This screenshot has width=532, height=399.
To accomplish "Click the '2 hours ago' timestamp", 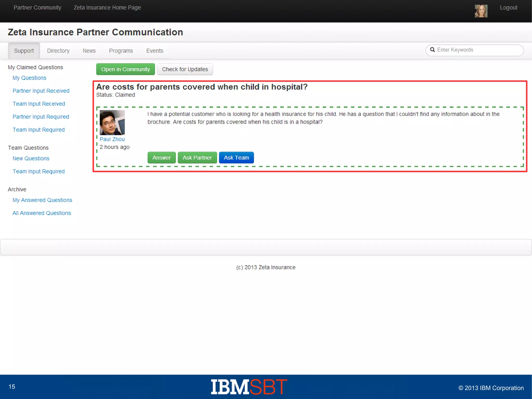I will 115,147.
